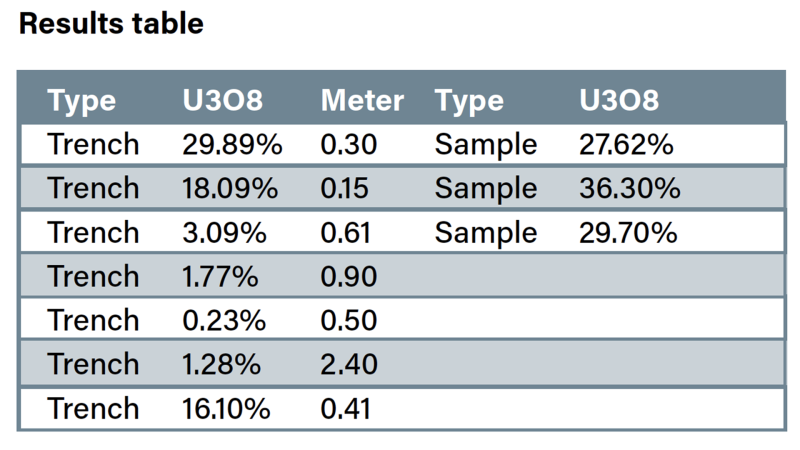This screenshot has width=800, height=450.
Task: Click the Meter column header
Action: click(x=362, y=100)
